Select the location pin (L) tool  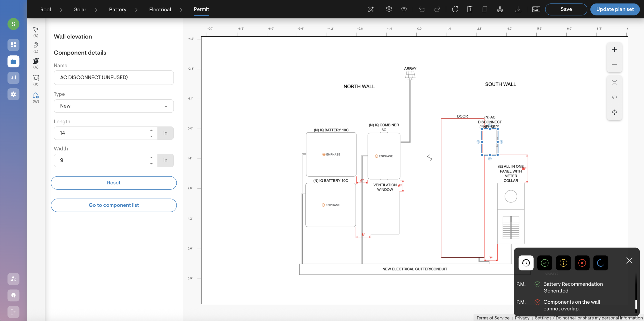36,46
